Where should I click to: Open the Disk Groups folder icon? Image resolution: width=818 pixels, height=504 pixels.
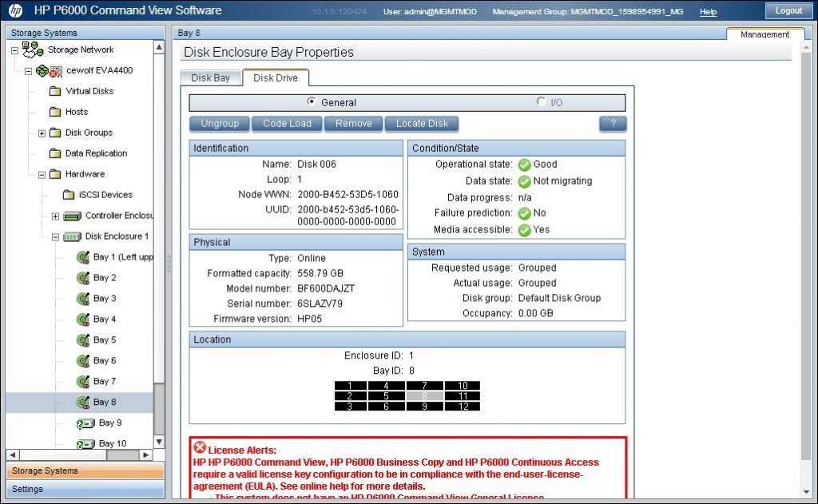pos(55,133)
